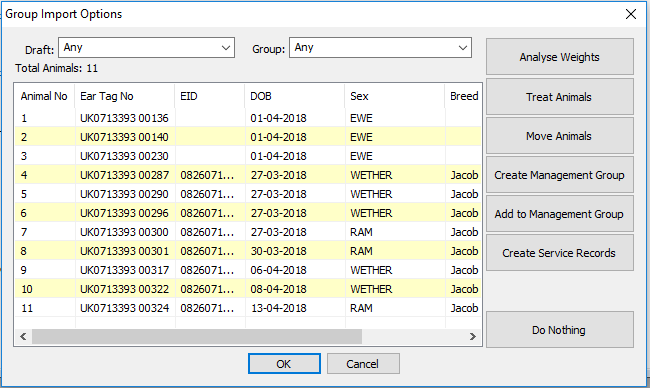The height and width of the screenshot is (388, 650).
Task: Sort by the Ear Tag No column header
Action: [124, 96]
